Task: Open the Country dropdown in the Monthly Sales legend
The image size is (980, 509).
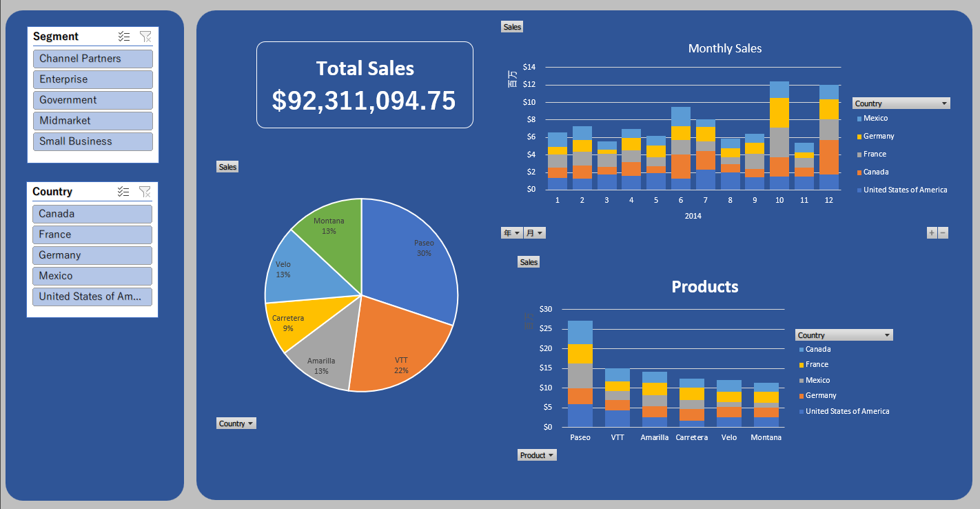Action: (x=901, y=103)
